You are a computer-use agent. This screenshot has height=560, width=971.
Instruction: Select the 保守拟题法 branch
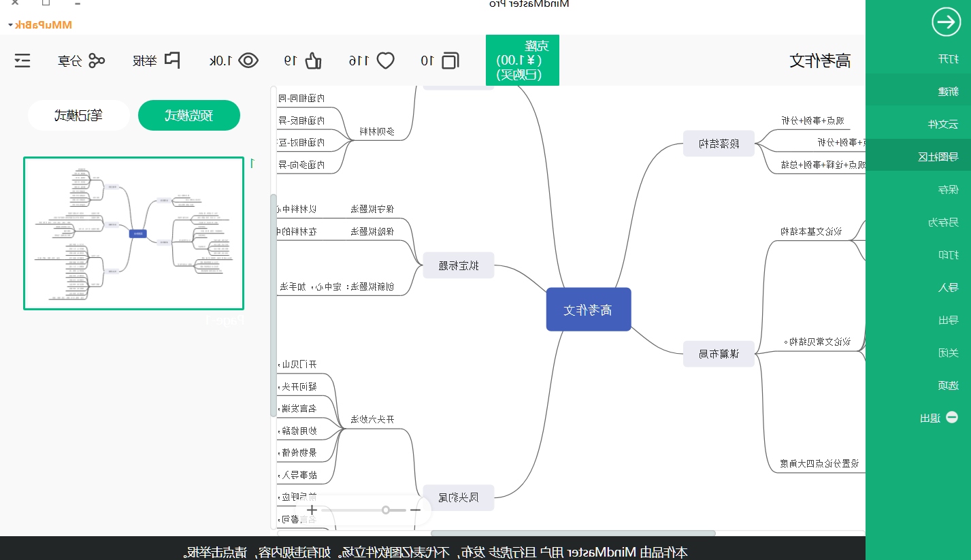click(372, 209)
